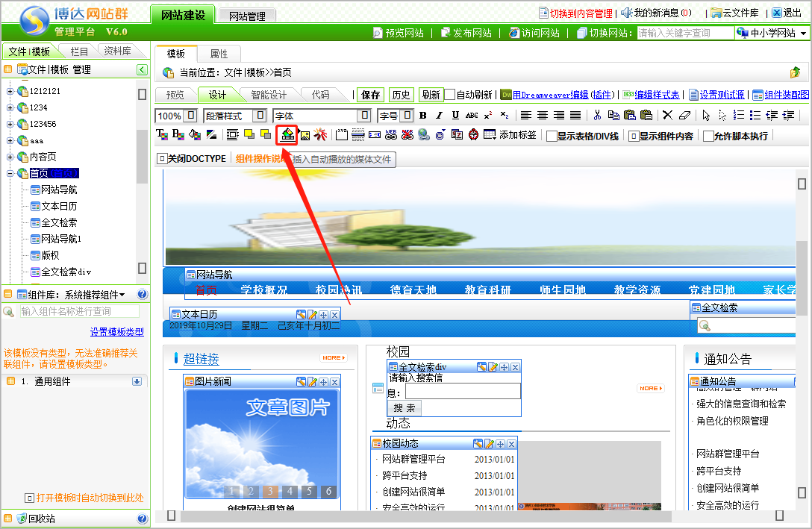Click the 保存 save button
The image size is (812, 529).
[370, 95]
